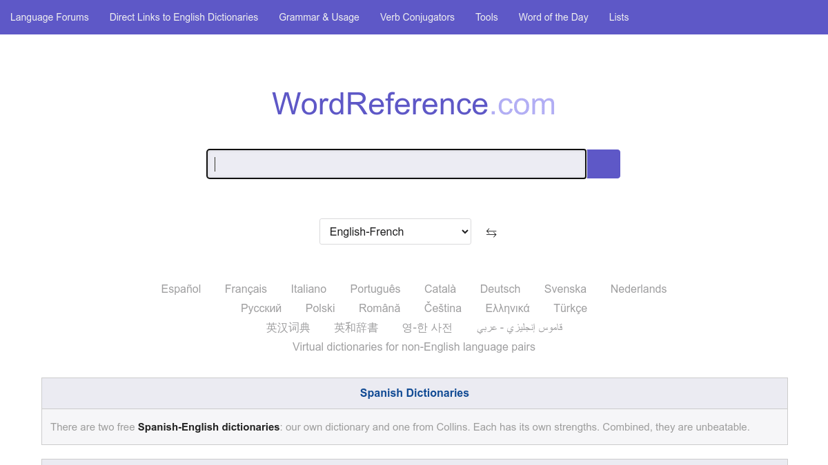828x465 pixels.
Task: Open the Lists menu
Action: click(x=619, y=17)
